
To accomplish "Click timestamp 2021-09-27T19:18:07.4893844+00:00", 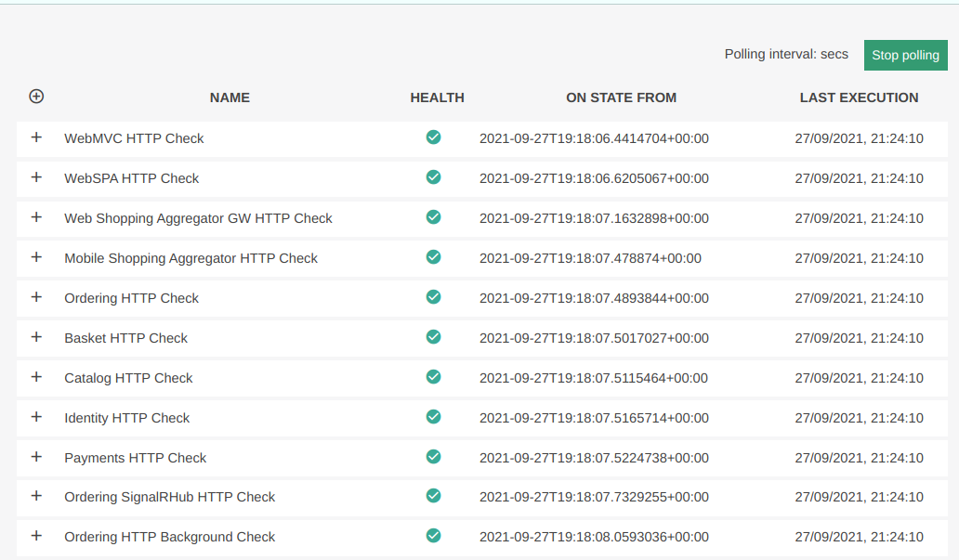I will [594, 298].
